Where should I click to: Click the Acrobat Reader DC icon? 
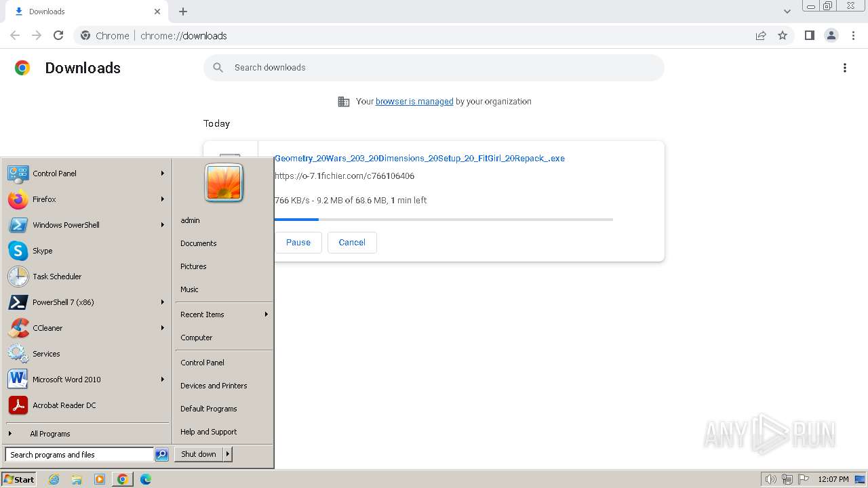click(x=18, y=405)
